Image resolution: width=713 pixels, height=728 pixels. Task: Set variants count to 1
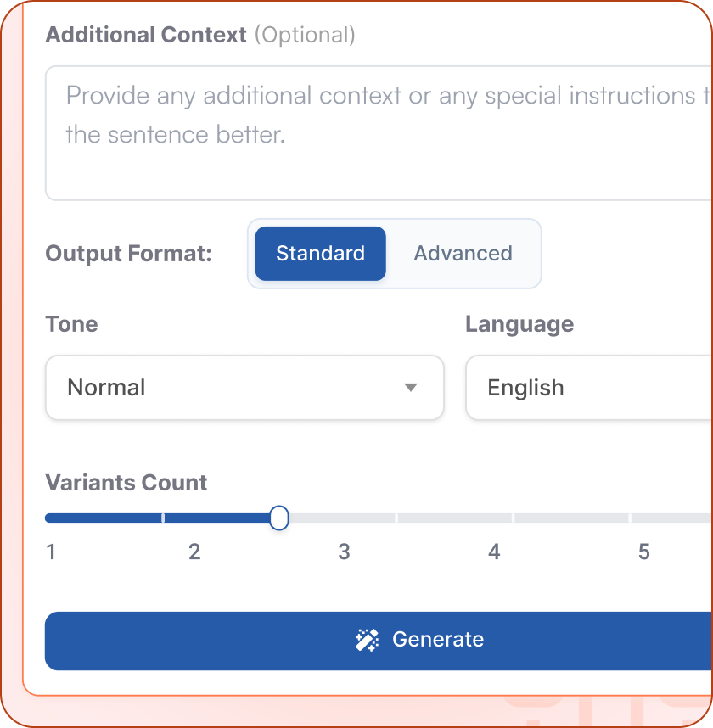click(51, 518)
